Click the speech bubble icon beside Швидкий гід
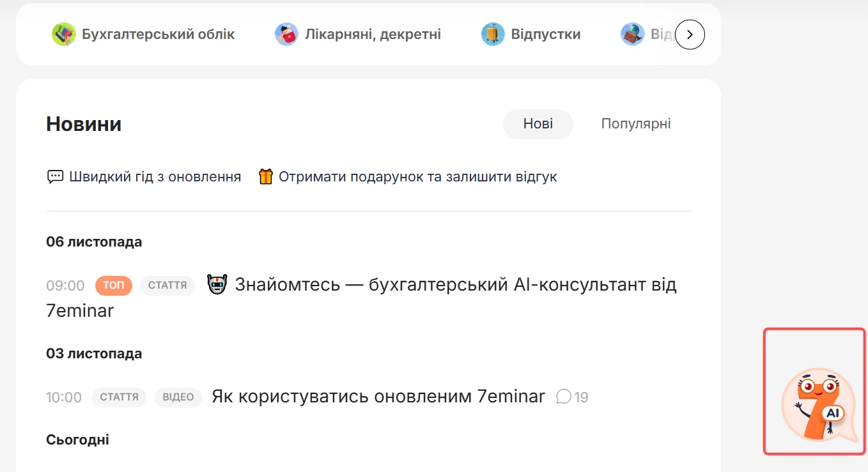The width and height of the screenshot is (868, 472). (55, 177)
